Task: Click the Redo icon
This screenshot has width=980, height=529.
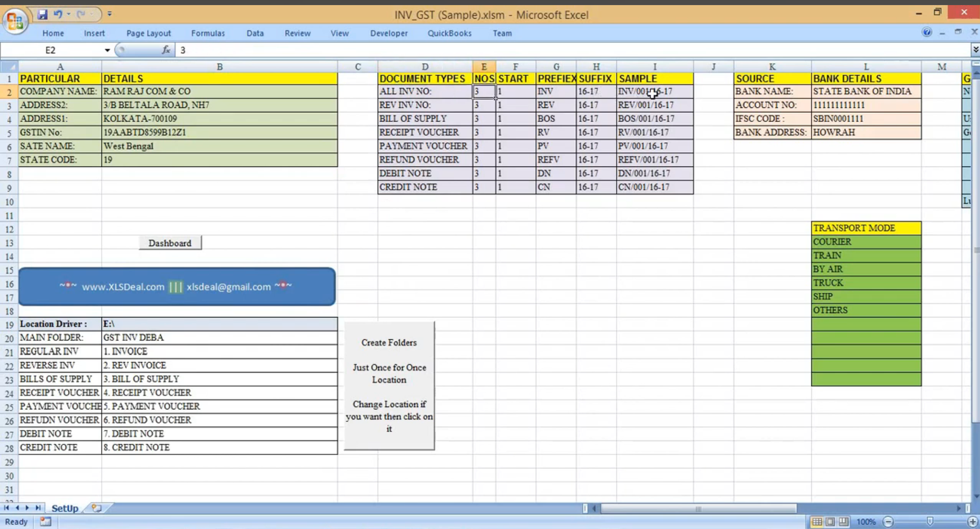Action: [x=80, y=14]
